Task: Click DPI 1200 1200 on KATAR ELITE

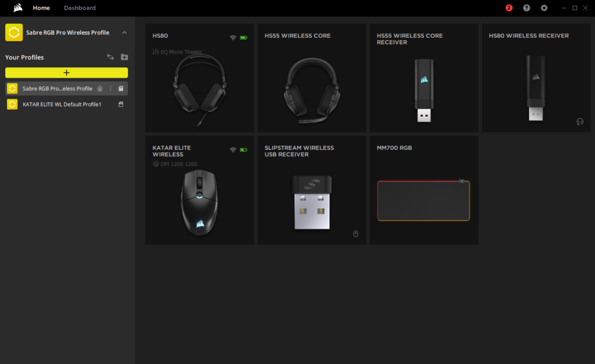Action: pos(175,164)
